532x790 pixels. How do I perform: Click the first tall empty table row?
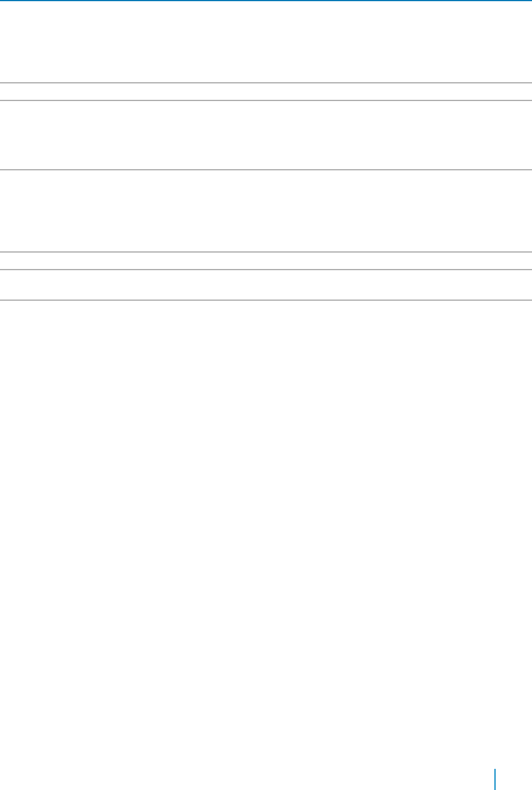point(266,135)
